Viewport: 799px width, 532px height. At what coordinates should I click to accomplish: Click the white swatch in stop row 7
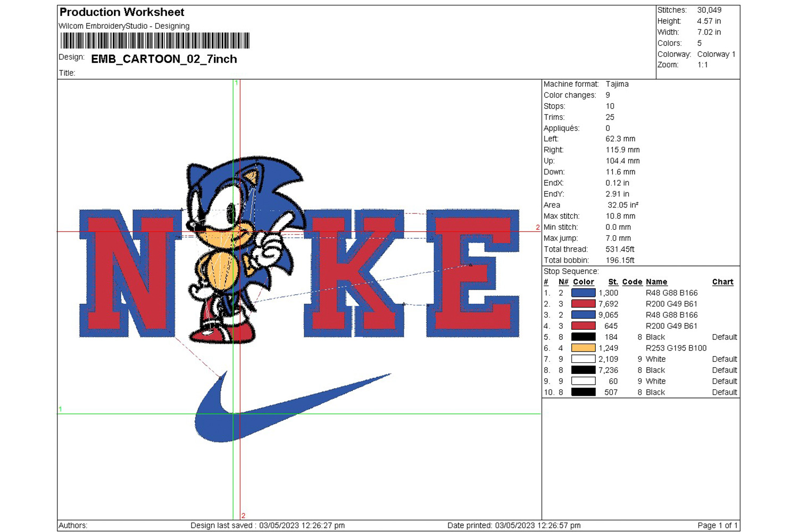tap(583, 359)
